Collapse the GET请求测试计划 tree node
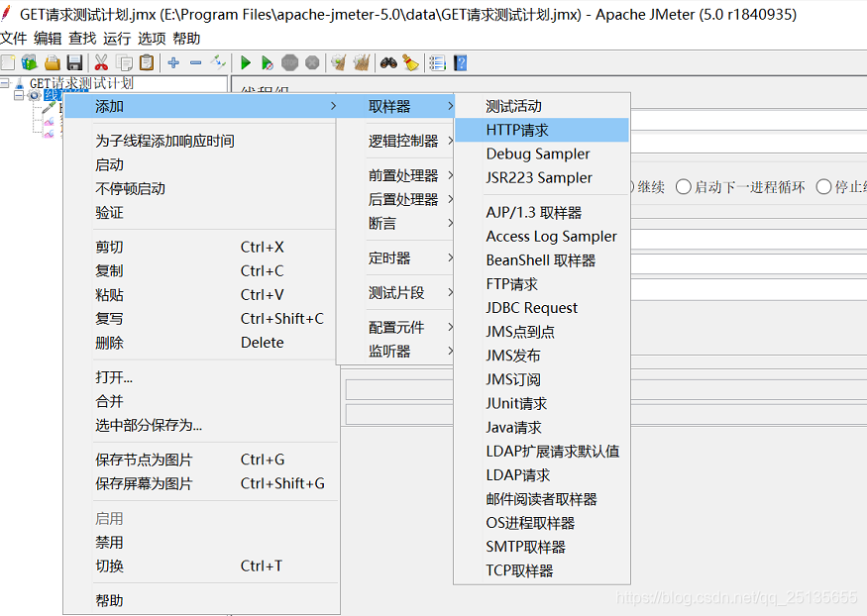 pos(5,83)
